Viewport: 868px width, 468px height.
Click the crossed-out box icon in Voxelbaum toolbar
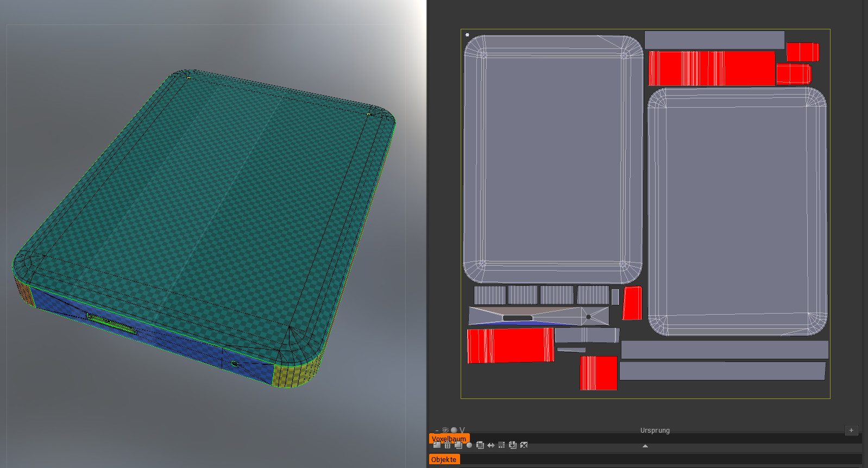[524, 445]
